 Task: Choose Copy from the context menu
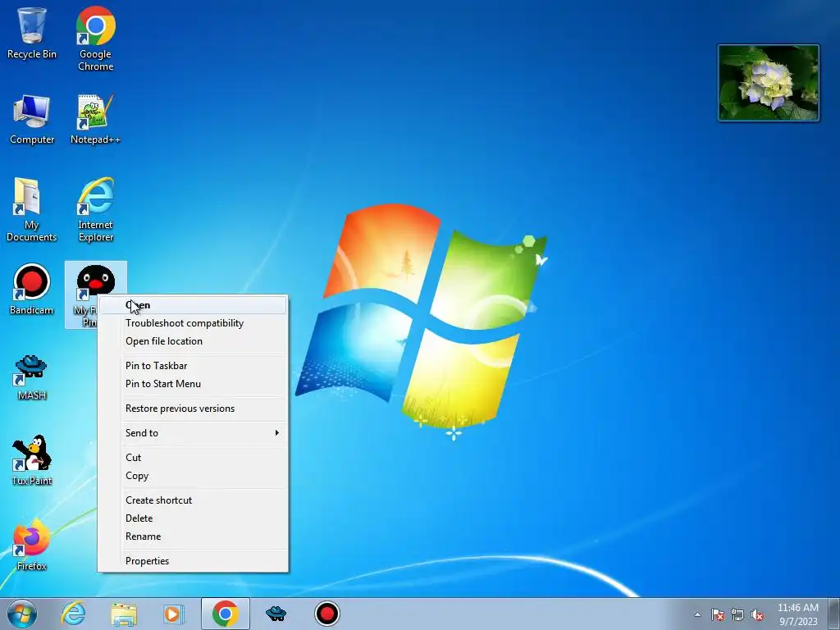(x=194, y=476)
